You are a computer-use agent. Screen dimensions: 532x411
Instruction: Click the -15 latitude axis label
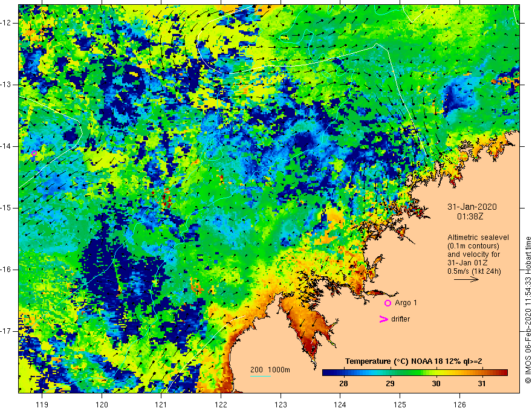[x=6, y=208]
